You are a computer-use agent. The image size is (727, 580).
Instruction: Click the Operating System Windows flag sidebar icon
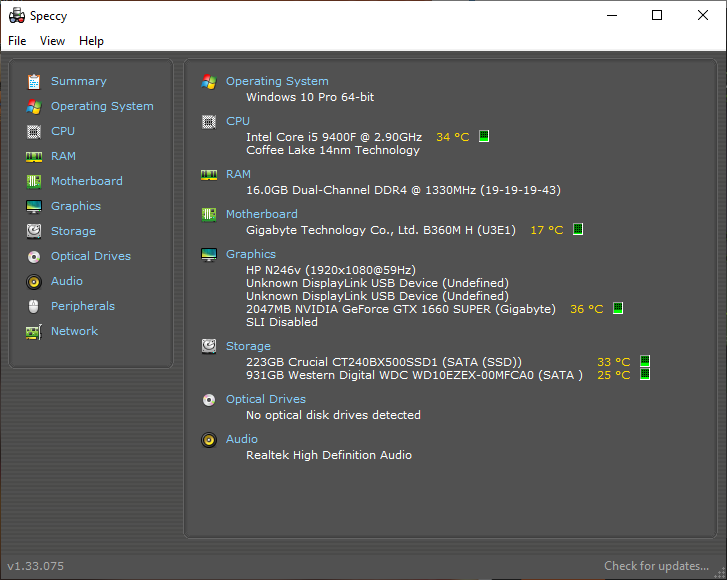coord(34,107)
